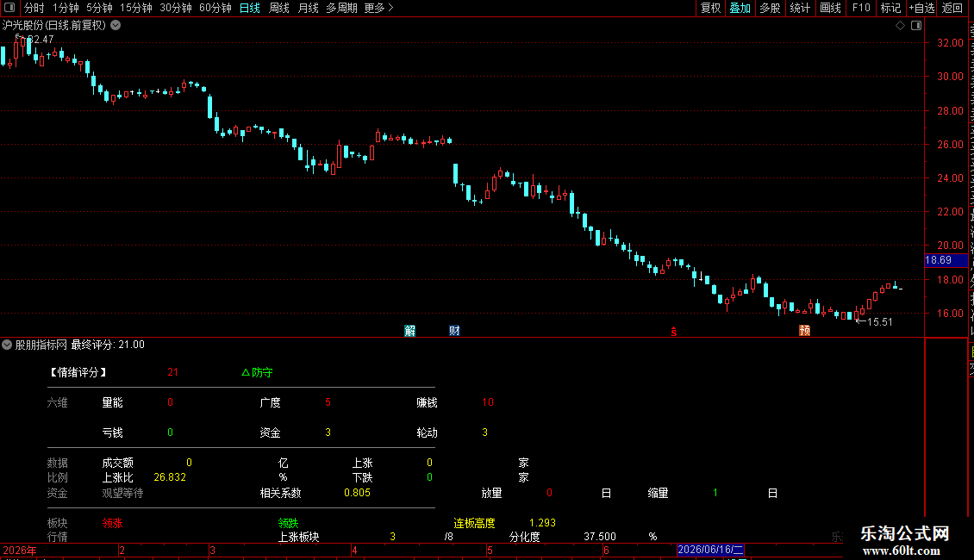Click the green 领跌 label
The image size is (974, 560).
tap(288, 523)
